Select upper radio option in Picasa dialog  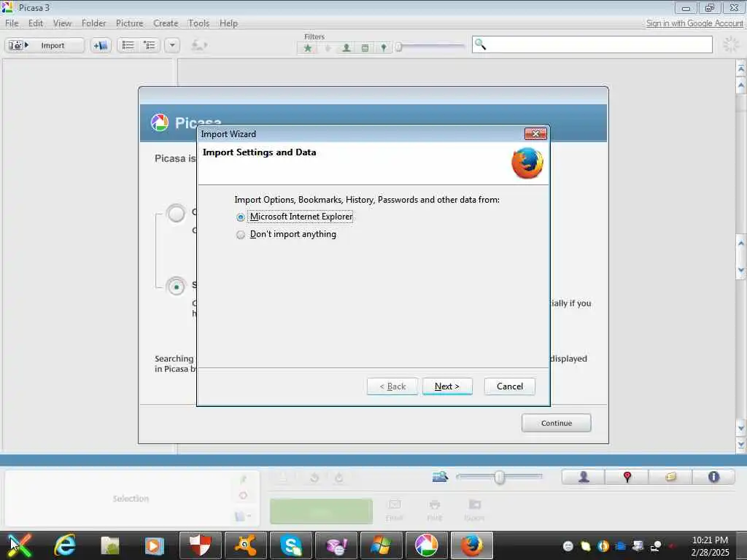(176, 214)
